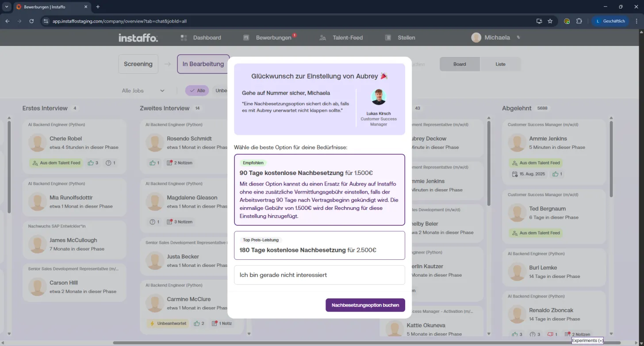Image resolution: width=644 pixels, height=346 pixels.
Task: Open James McCullough's candidate card
Action: coord(74,239)
